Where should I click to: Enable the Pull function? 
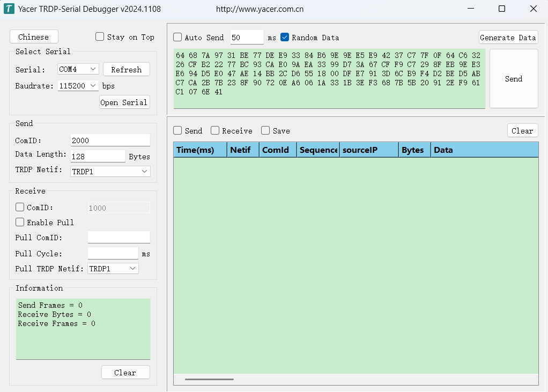pos(19,222)
